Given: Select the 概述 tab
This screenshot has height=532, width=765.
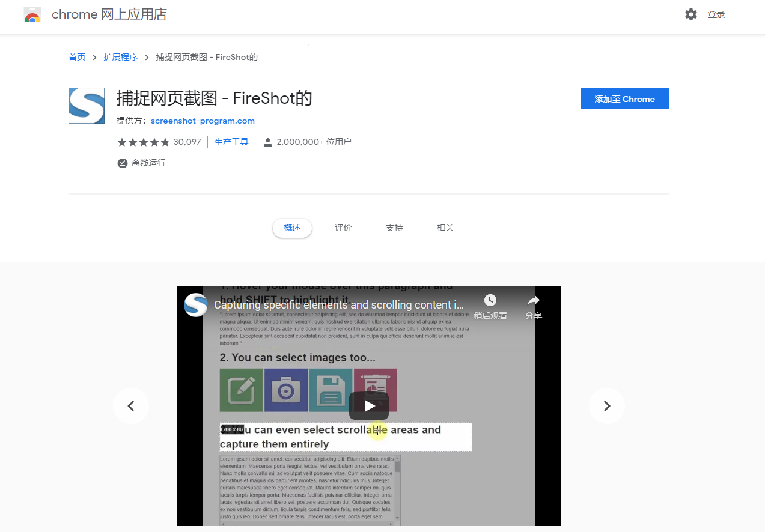Looking at the screenshot, I should [292, 228].
